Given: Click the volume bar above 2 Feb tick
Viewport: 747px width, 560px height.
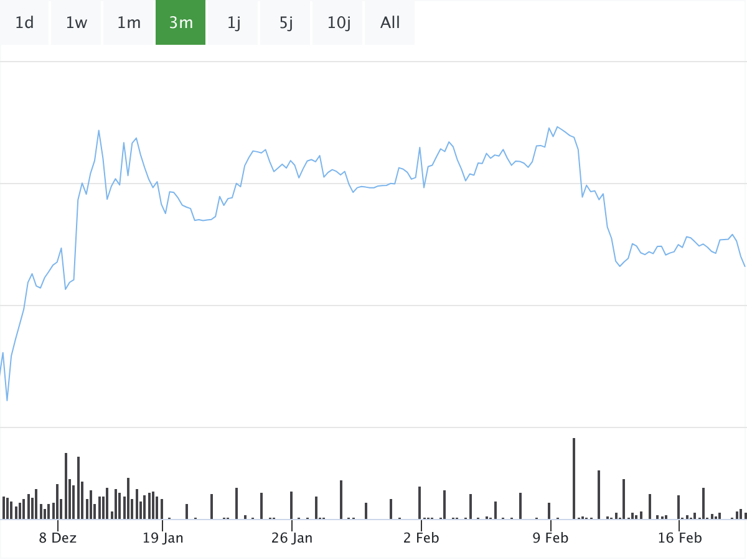Looking at the screenshot, I should click(x=420, y=503).
